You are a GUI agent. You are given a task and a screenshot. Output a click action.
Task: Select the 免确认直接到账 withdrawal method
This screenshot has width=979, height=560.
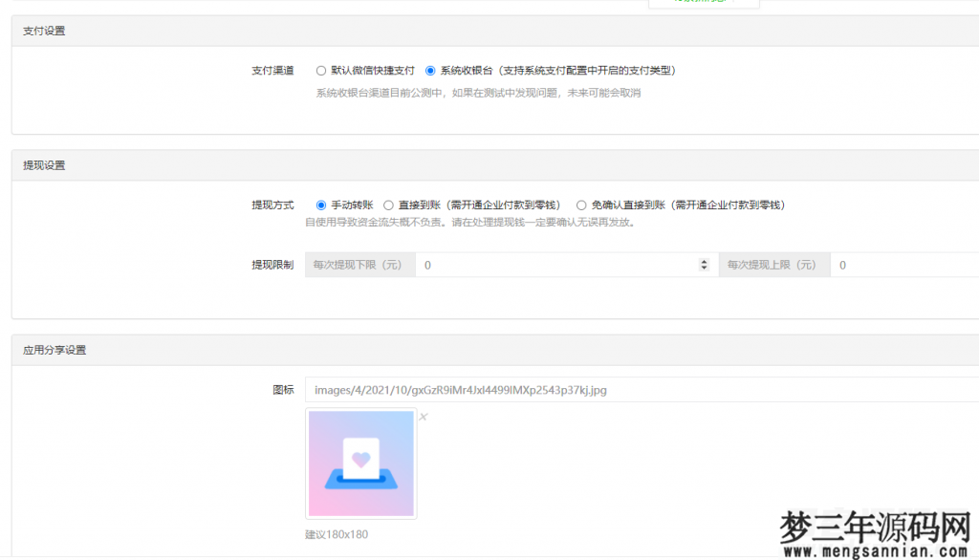click(581, 204)
